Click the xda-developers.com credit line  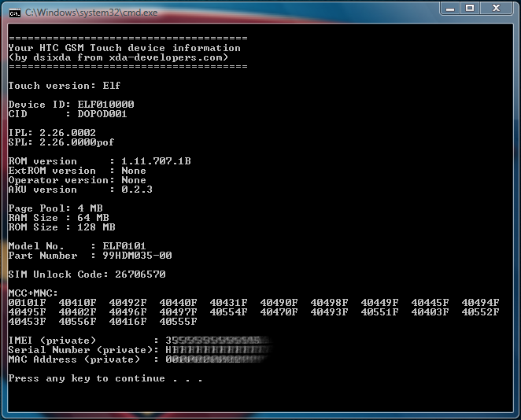(x=118, y=57)
